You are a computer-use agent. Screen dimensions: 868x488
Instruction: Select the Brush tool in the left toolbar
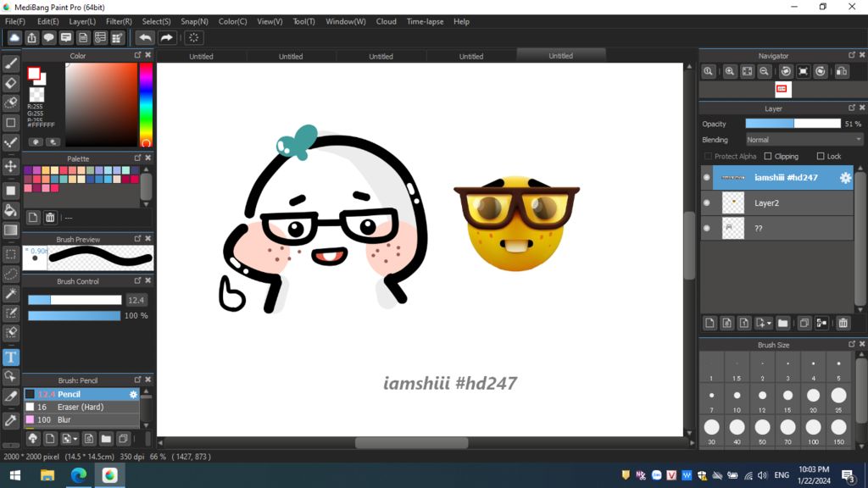coord(10,64)
